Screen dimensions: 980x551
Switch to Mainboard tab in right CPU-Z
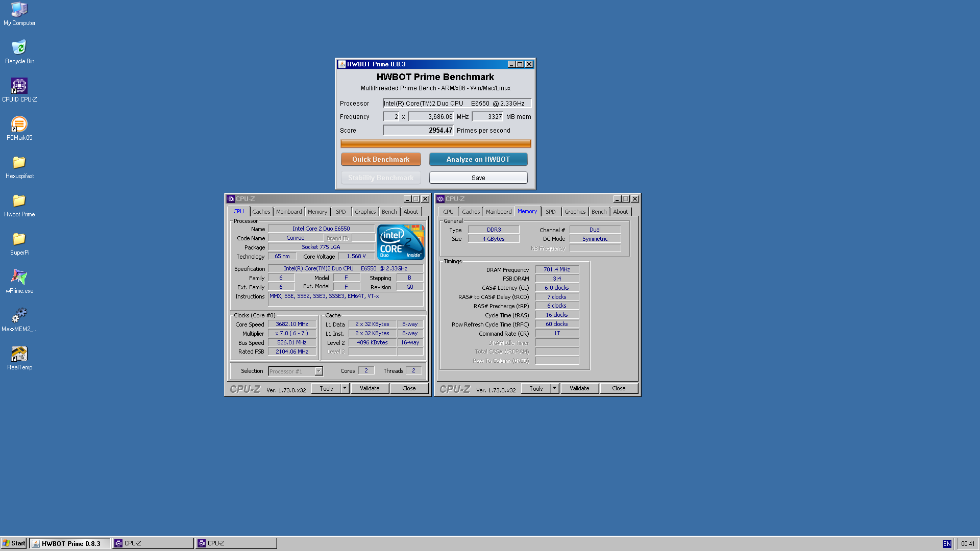tap(499, 212)
